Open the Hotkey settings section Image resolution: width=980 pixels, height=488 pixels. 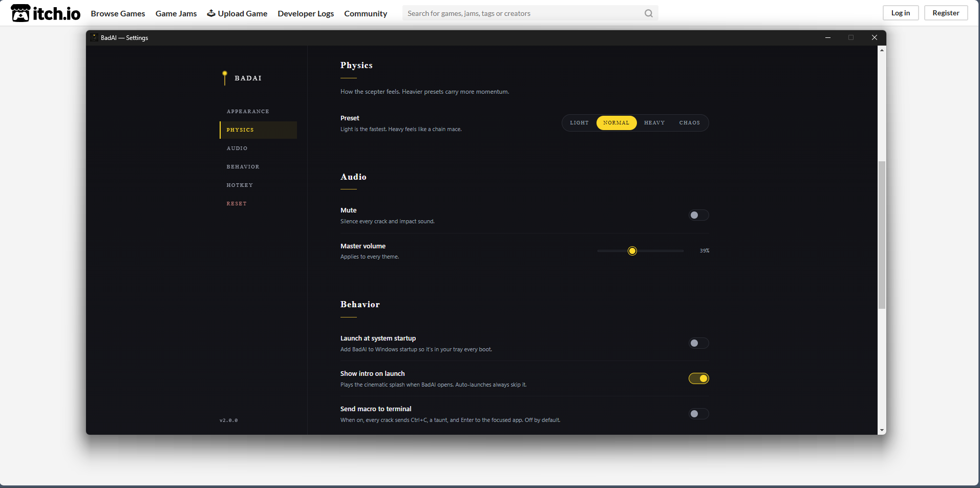click(x=258, y=185)
